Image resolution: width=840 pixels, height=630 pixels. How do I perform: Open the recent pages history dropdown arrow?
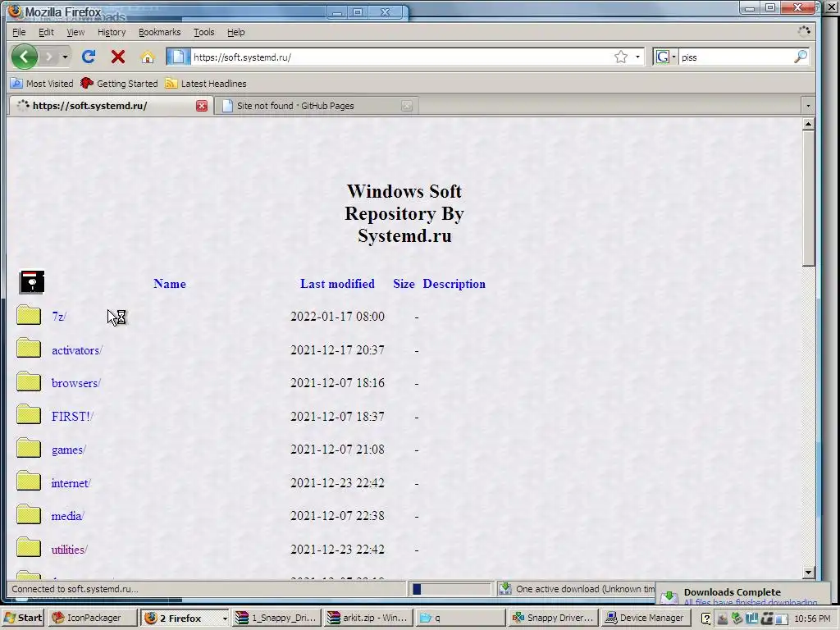tap(65, 57)
